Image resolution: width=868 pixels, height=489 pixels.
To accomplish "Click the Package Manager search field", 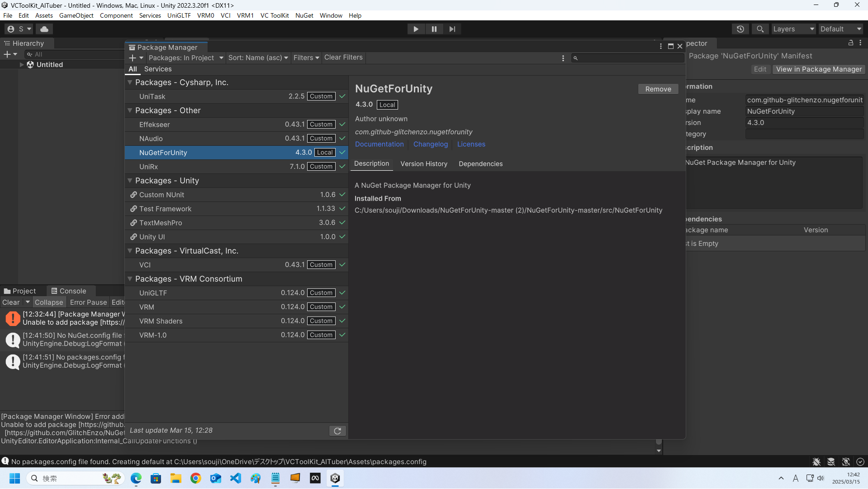I will click(627, 58).
